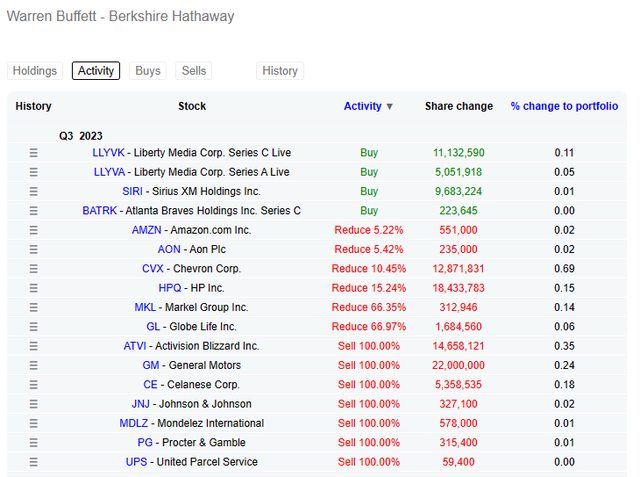
Task: Open history icon for General Motors row
Action: click(x=33, y=365)
